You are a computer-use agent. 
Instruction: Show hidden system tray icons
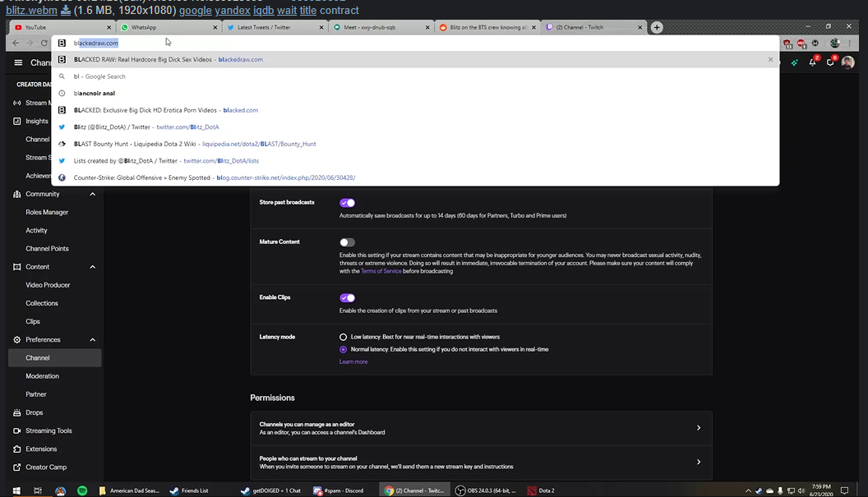748,491
